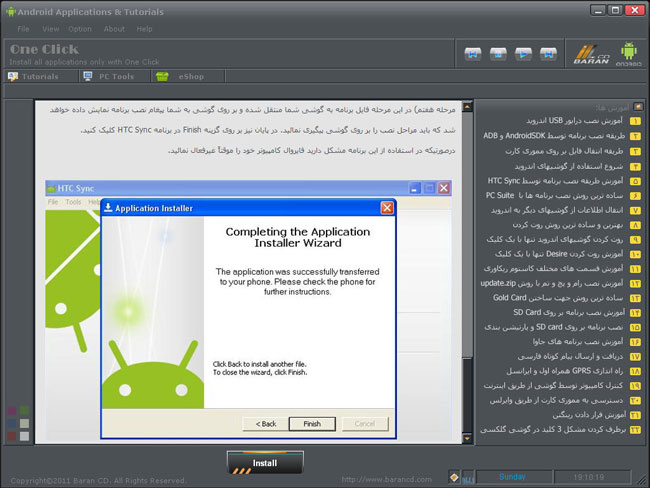Select the blue color swatch
The width and height of the screenshot is (650, 488).
point(12,423)
